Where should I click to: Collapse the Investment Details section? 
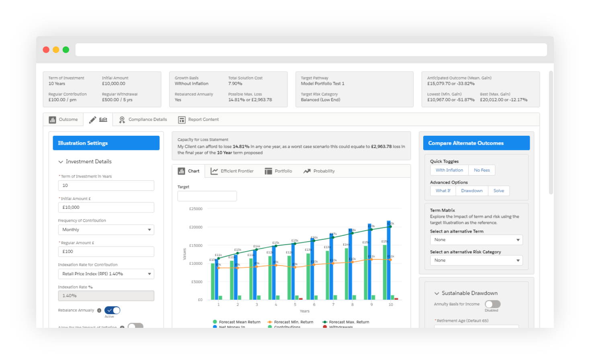pos(61,162)
